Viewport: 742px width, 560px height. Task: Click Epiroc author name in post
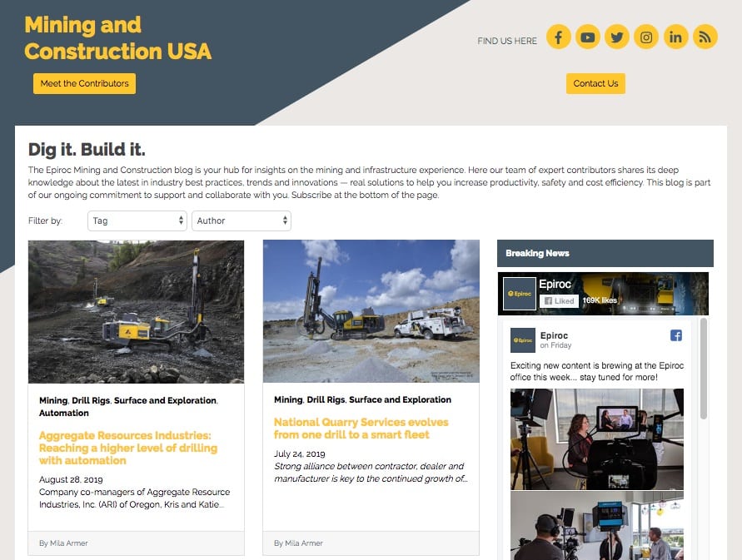[554, 335]
